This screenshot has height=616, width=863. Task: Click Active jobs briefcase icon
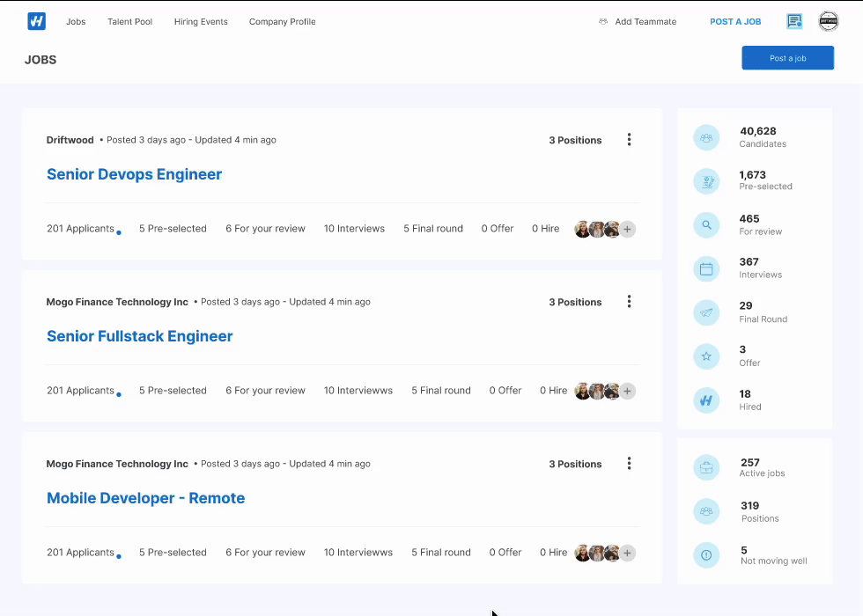(706, 468)
